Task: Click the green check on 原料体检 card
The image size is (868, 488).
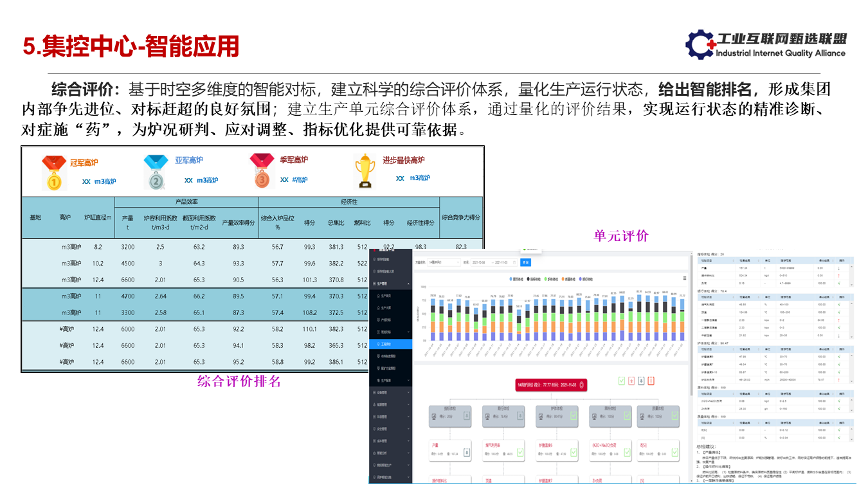Action: coord(627,416)
